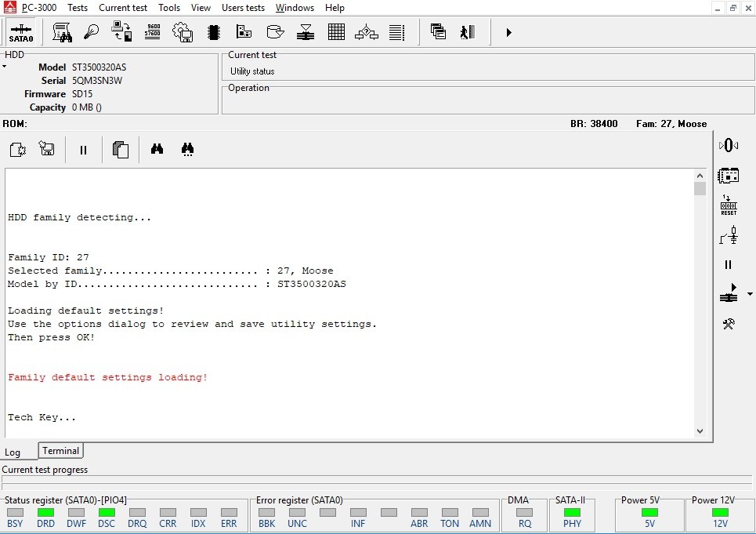Open the sector grid map icon
The image size is (756, 534).
click(x=336, y=32)
